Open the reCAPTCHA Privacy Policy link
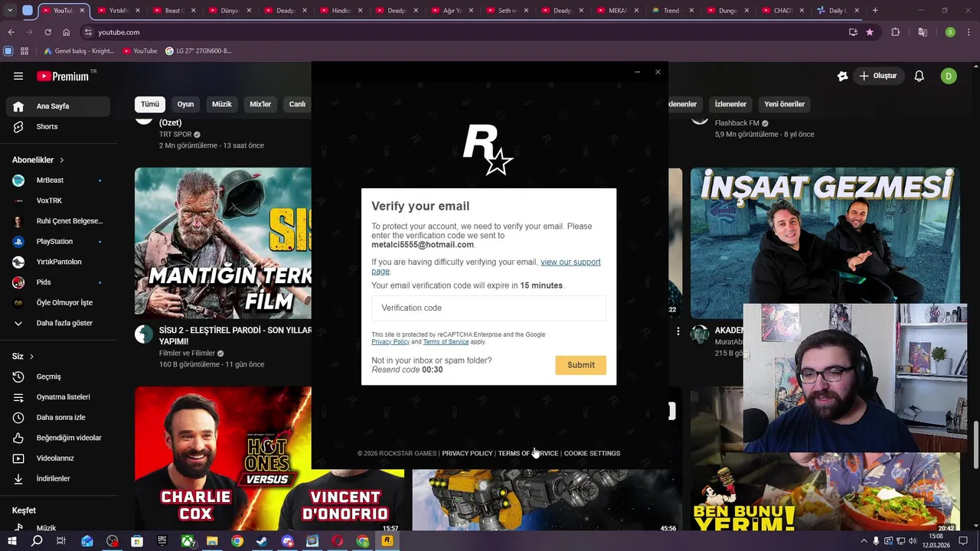The width and height of the screenshot is (980, 551). click(390, 342)
